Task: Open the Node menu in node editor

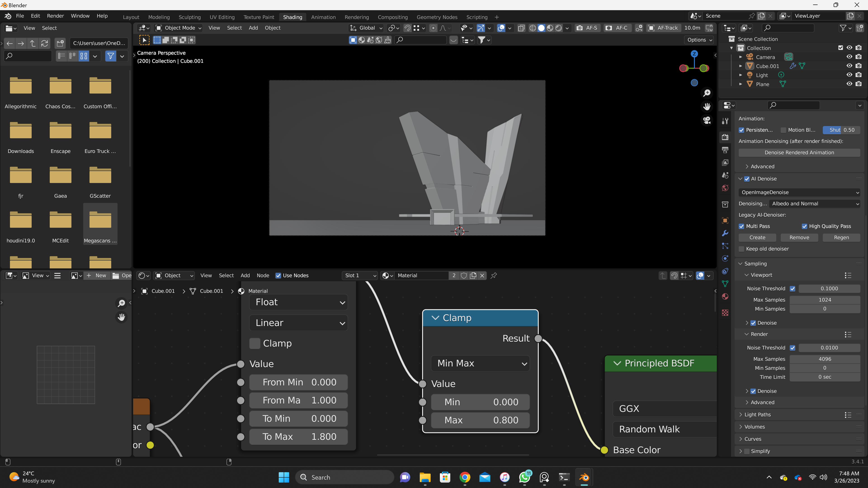Action: (263, 275)
